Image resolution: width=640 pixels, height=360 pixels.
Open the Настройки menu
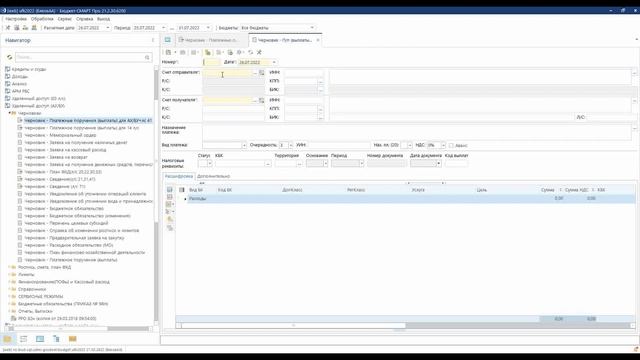[16, 19]
